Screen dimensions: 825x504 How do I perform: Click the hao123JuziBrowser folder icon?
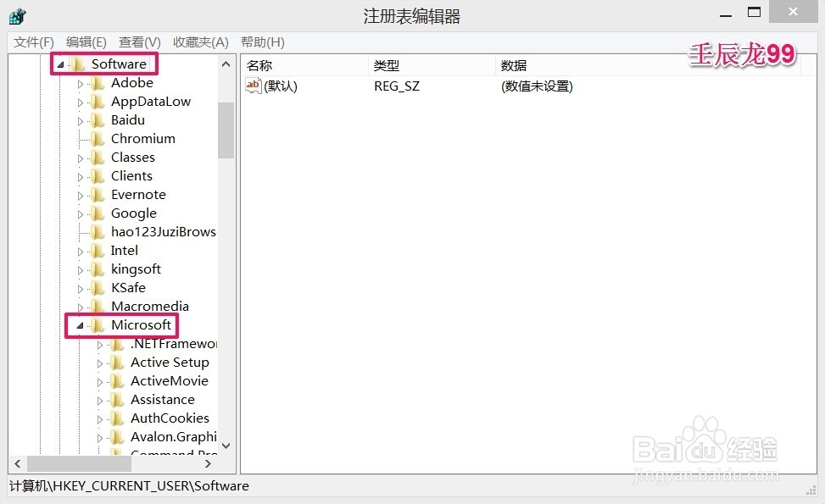coord(97,232)
